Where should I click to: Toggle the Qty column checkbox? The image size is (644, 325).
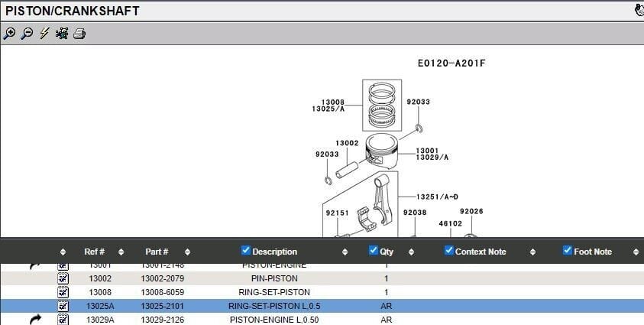tap(374, 250)
